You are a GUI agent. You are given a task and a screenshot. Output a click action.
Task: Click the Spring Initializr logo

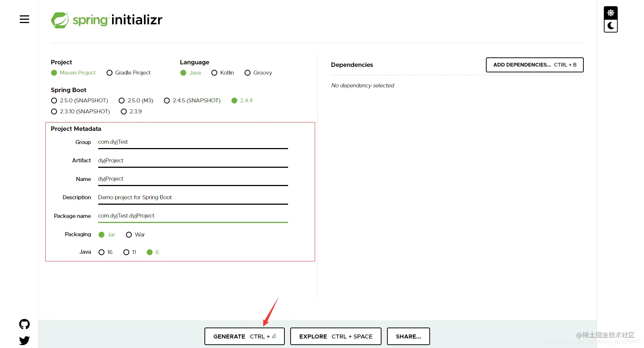[107, 20]
